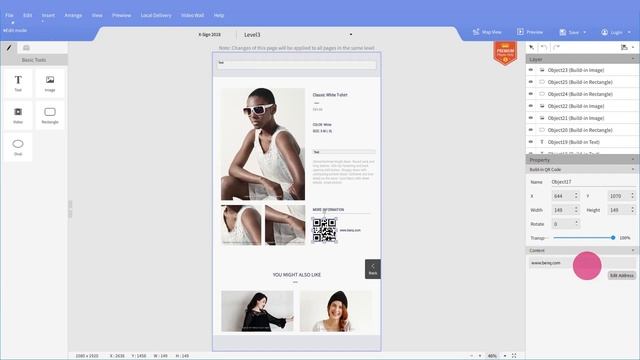Click the undo arrow icon above Layer panel

click(544, 47)
